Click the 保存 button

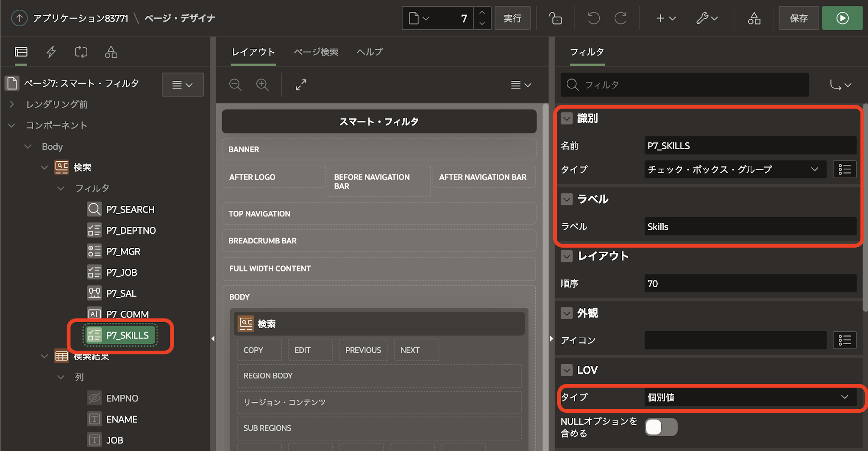coord(798,18)
